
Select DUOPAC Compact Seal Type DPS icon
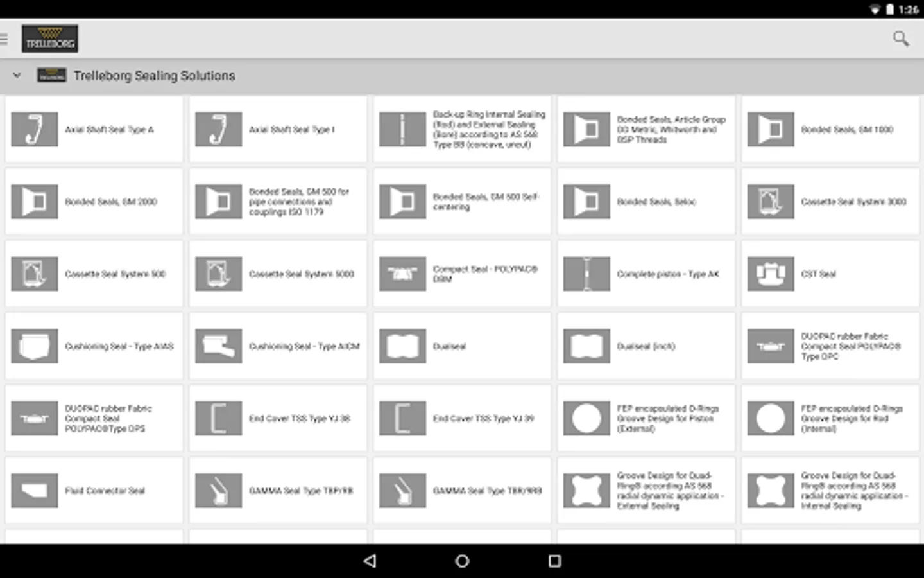35,418
